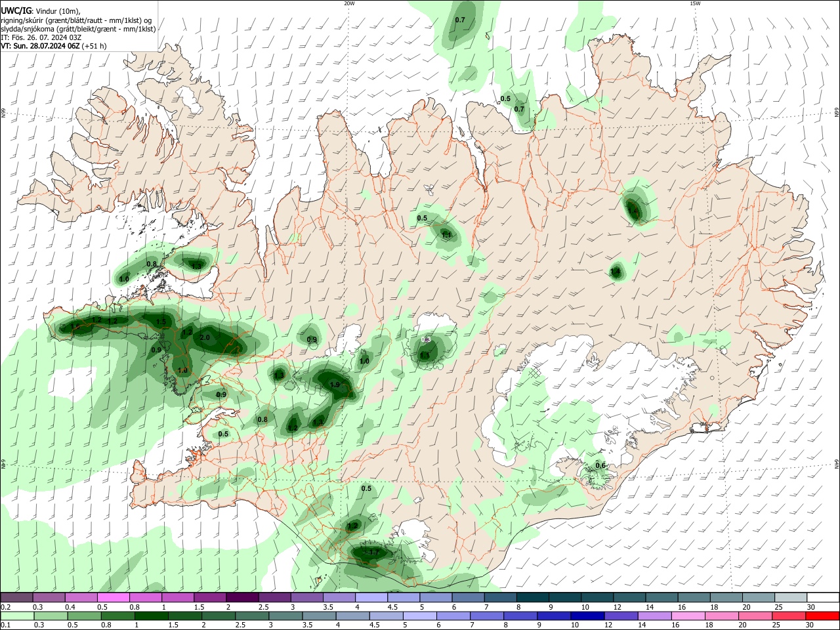
Task: Click the IT: Fös. 26. 07. 2024 03Z line
Action: coord(41,37)
